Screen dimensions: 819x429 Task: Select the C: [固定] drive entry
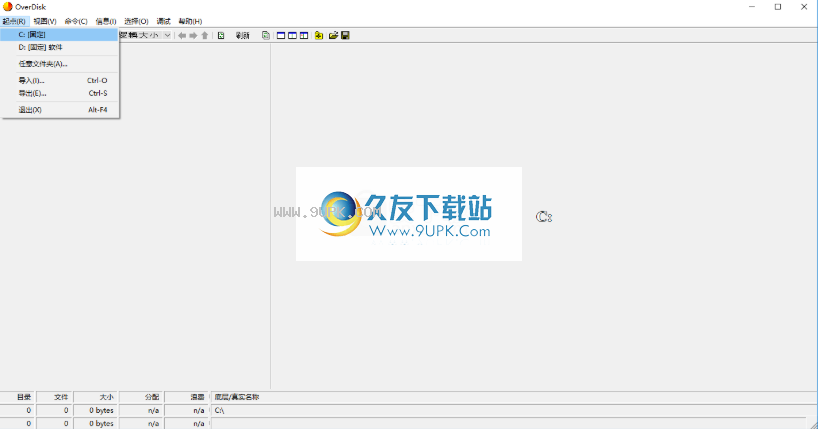pos(60,34)
